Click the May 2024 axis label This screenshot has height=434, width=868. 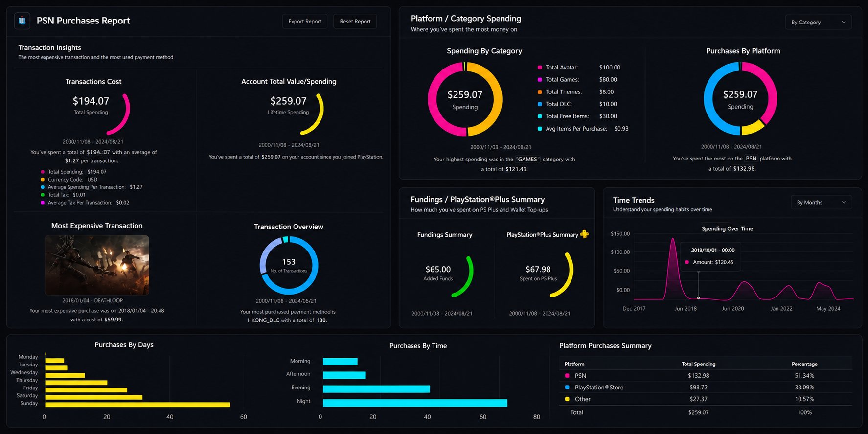(x=828, y=309)
